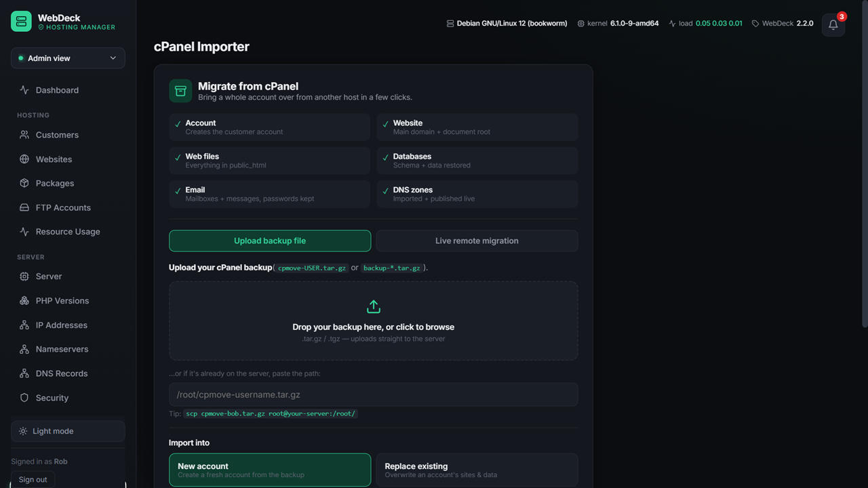The height and width of the screenshot is (488, 868).
Task: Go to Customers page
Action: (x=68, y=135)
